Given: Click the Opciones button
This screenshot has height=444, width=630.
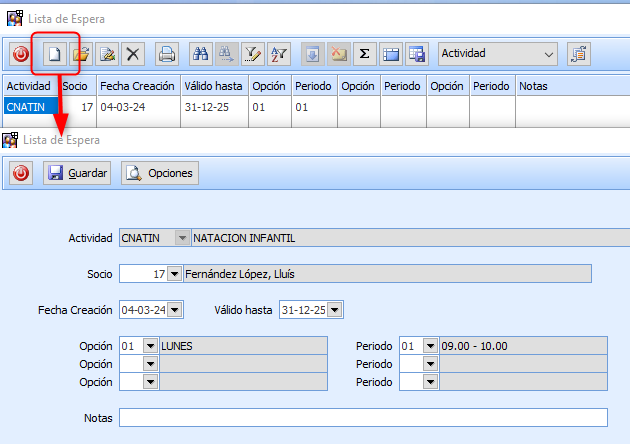Looking at the screenshot, I should [x=160, y=173].
